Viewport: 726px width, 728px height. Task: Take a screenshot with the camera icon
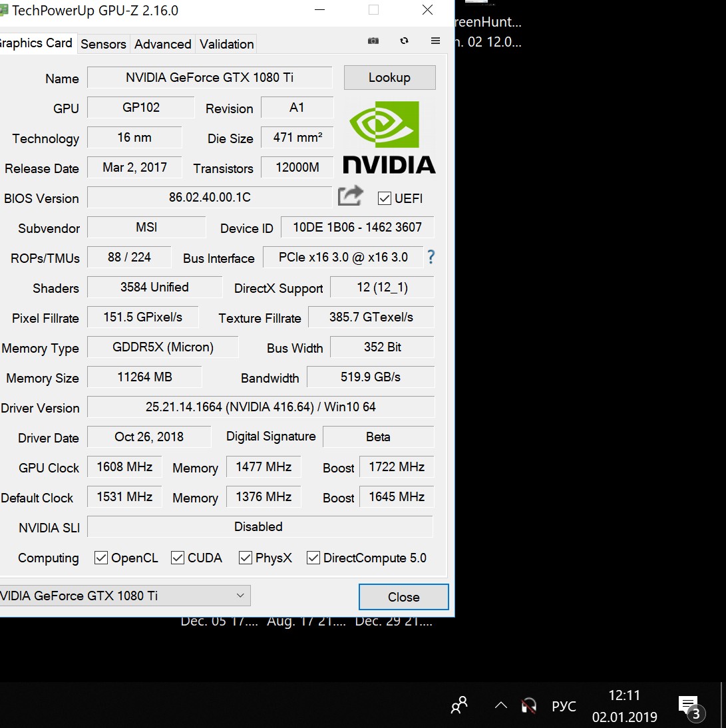373,41
